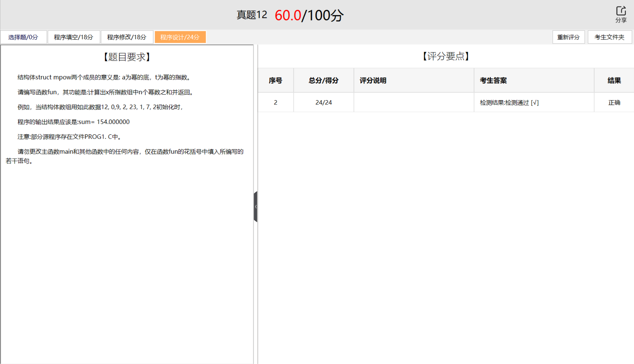The image size is (634, 364).
Task: Click the 结果 column header
Action: 614,80
